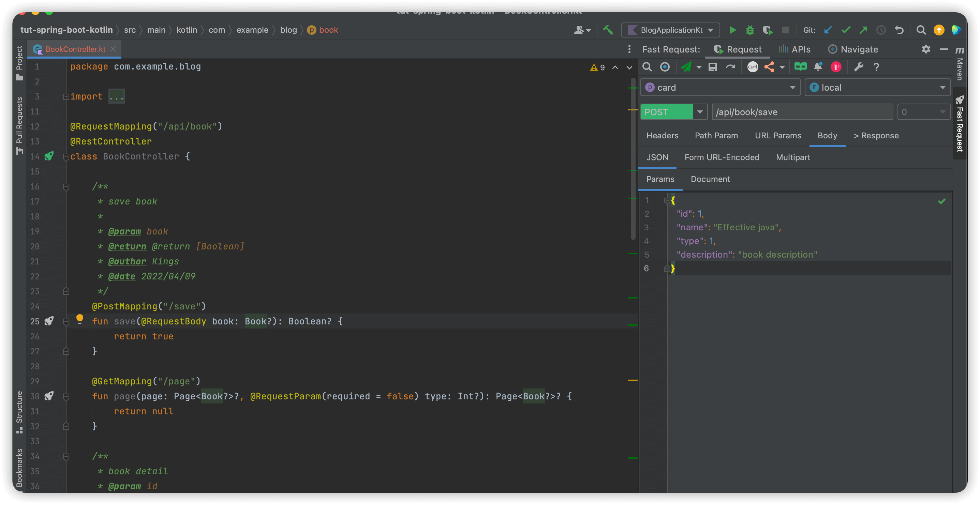Open the POST method dropdown
Image resolution: width=980 pixels, height=505 pixels.
700,112
